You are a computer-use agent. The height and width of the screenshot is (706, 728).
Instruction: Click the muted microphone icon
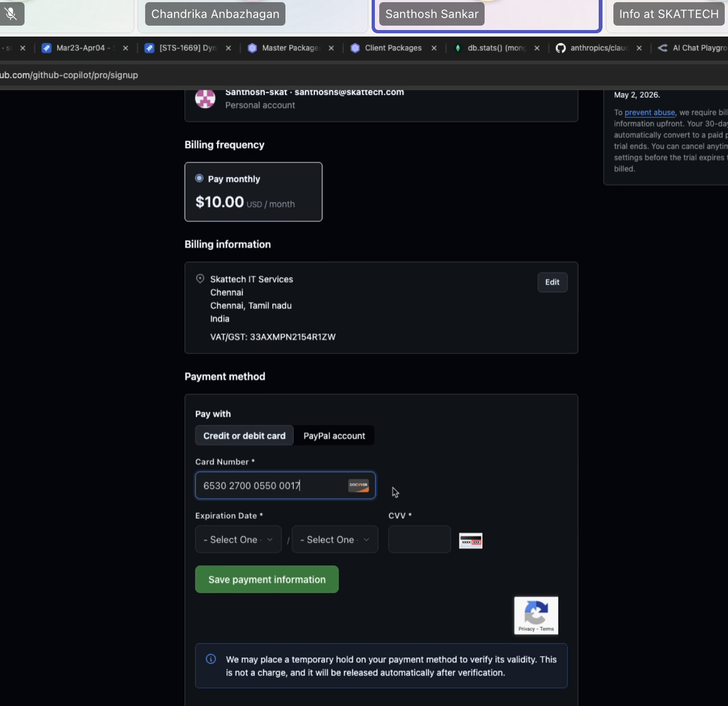click(10, 14)
